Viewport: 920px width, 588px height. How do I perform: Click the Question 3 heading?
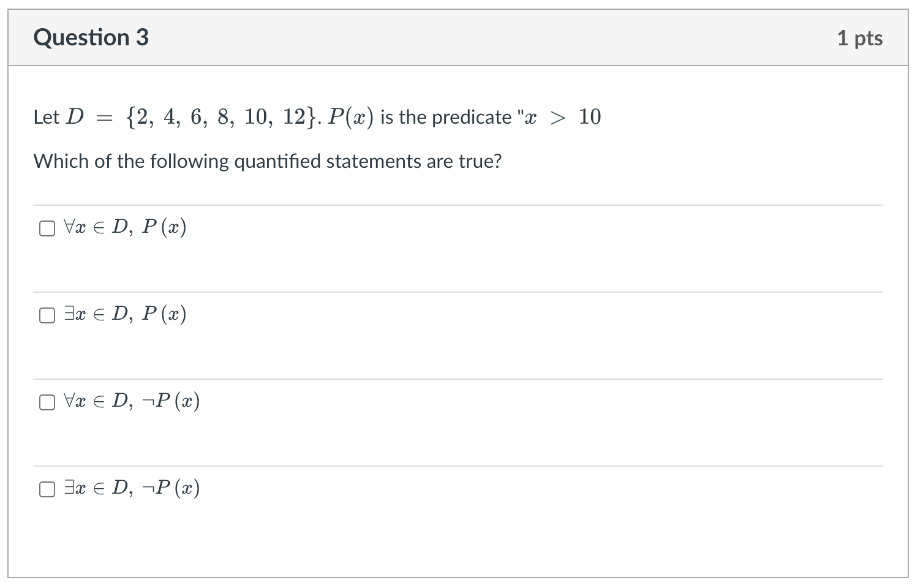[91, 38]
